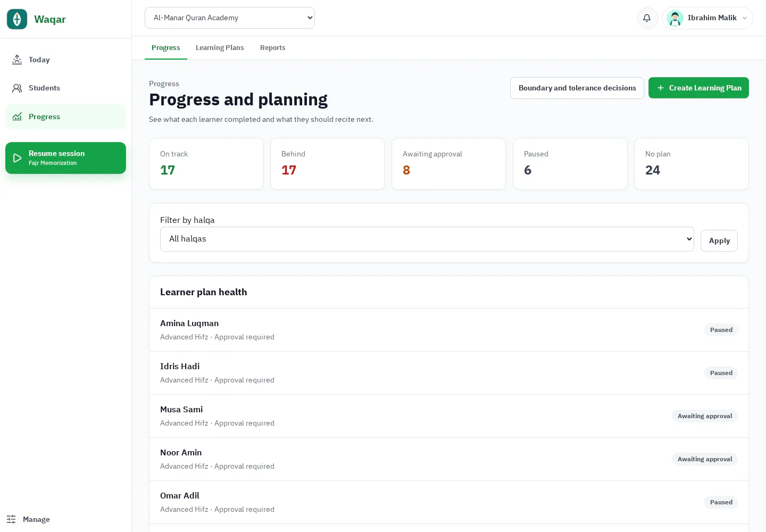Click the Waqar brand name

pyautogui.click(x=50, y=19)
